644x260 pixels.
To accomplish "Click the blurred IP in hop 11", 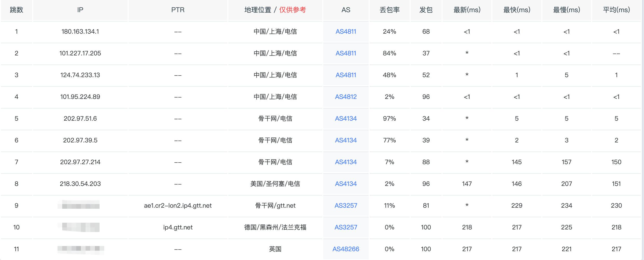I will pyautogui.click(x=81, y=249).
